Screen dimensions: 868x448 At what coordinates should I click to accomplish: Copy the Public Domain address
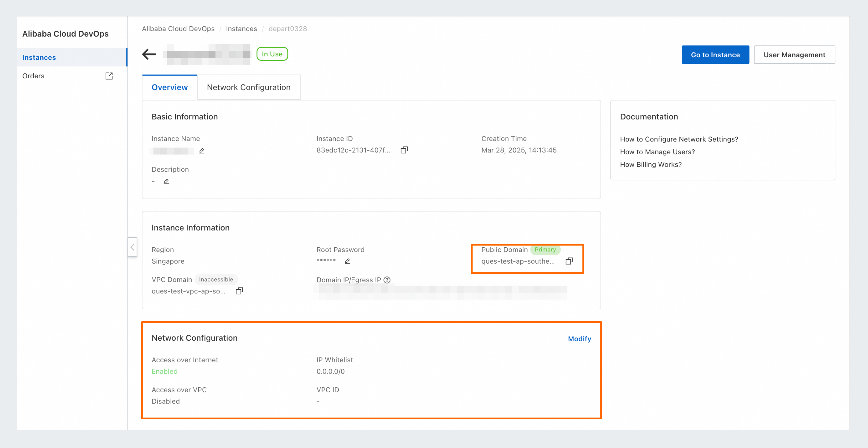[x=569, y=261]
